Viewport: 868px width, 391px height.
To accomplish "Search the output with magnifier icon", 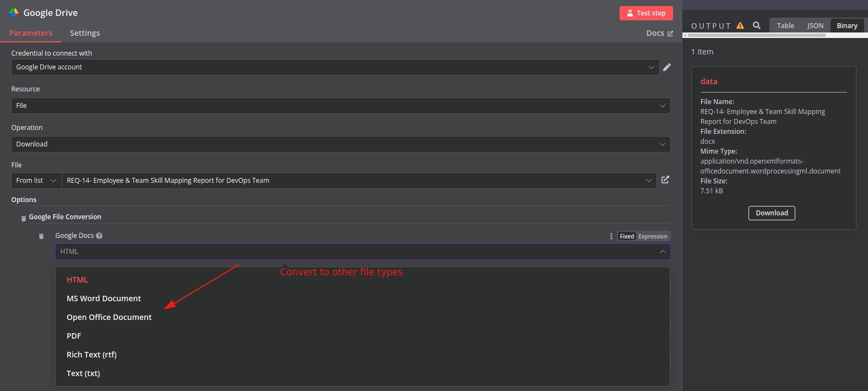I will tap(757, 25).
